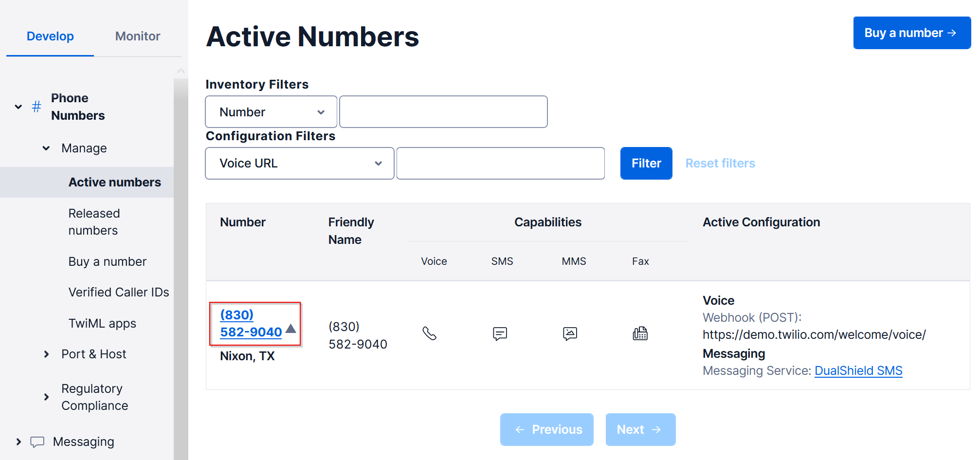Open Verified Caller IDs in sidebar
Image resolution: width=980 pixels, height=460 pixels.
click(x=119, y=293)
